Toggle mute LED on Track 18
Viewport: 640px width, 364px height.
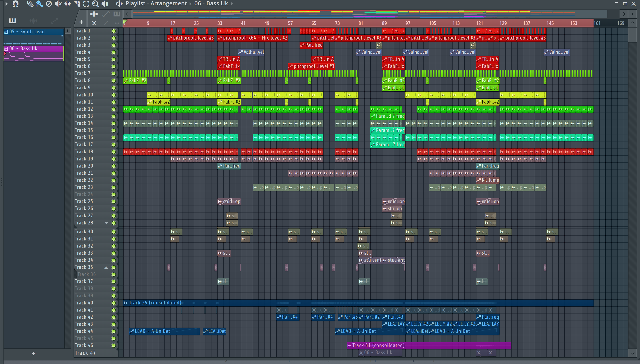(x=114, y=152)
